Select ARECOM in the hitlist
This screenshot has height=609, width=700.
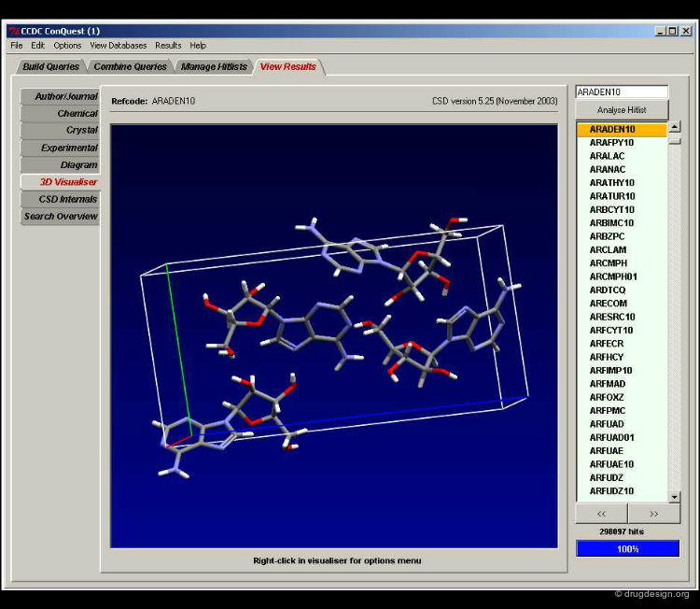click(x=622, y=304)
